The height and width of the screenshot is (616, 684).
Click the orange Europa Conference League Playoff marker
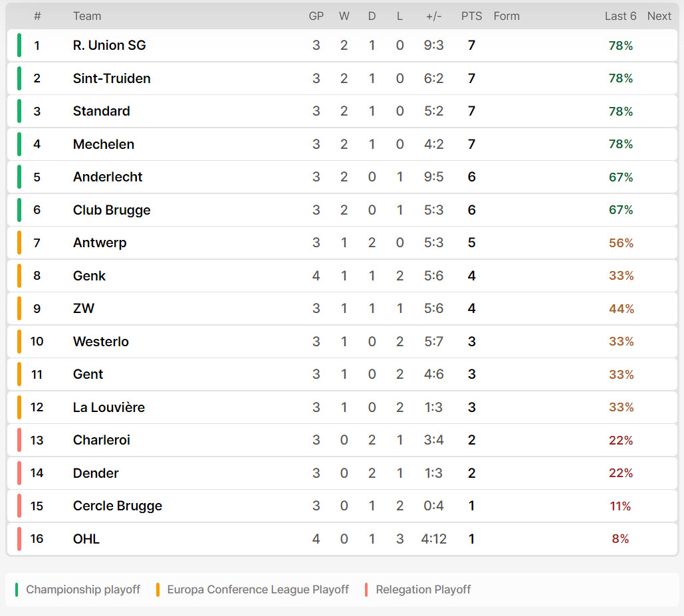[158, 589]
